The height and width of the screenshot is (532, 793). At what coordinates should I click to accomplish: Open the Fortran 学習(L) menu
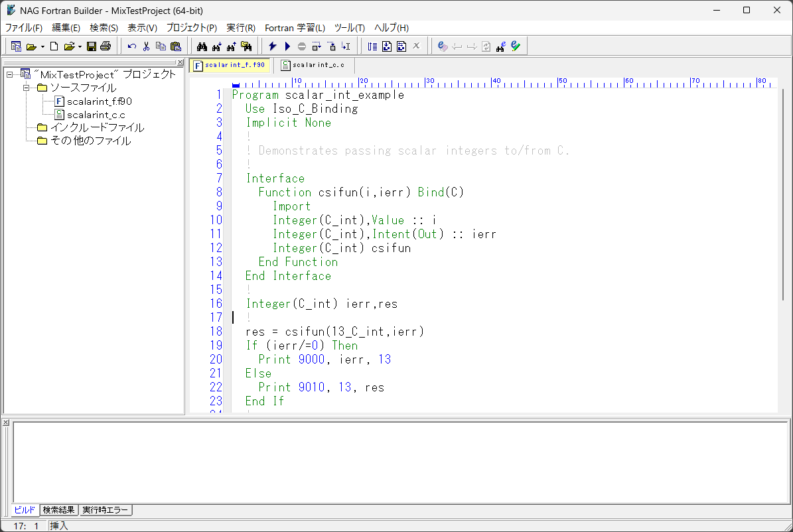coord(295,28)
